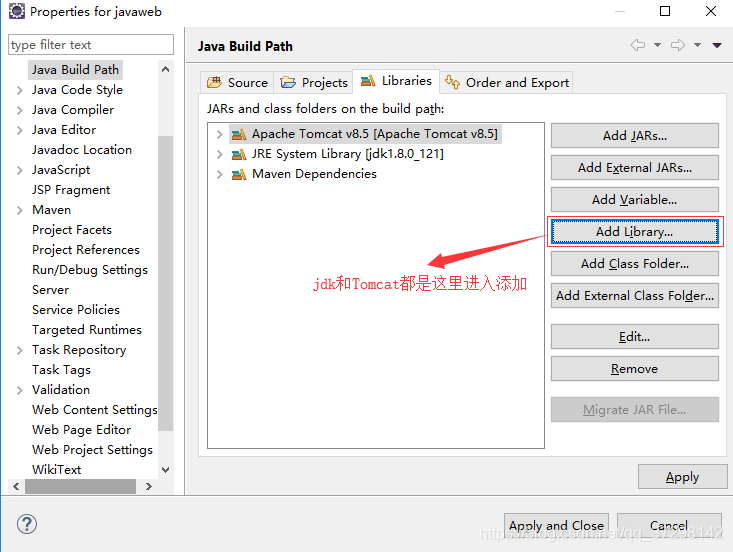The width and height of the screenshot is (733, 552).
Task: Select WikiText in the tree
Action: pyautogui.click(x=57, y=470)
